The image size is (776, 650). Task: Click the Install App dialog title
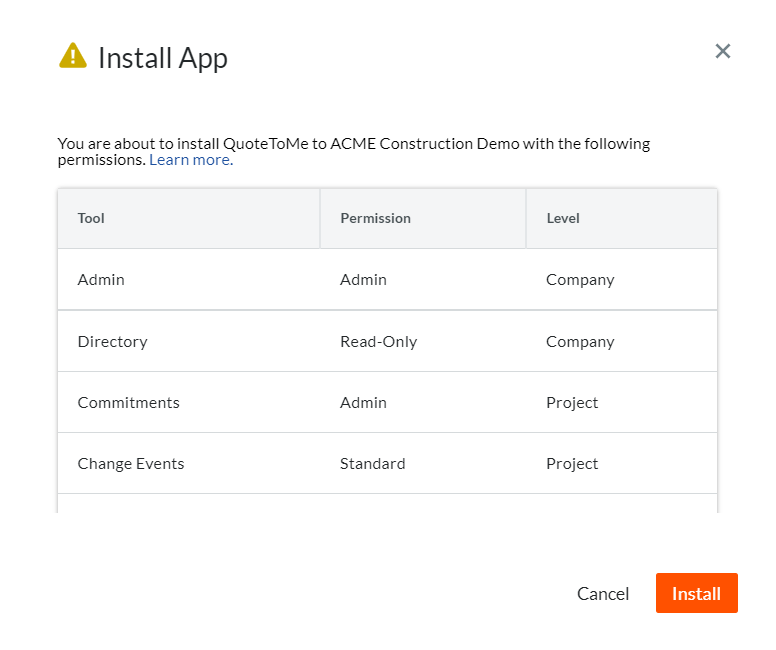coord(163,58)
